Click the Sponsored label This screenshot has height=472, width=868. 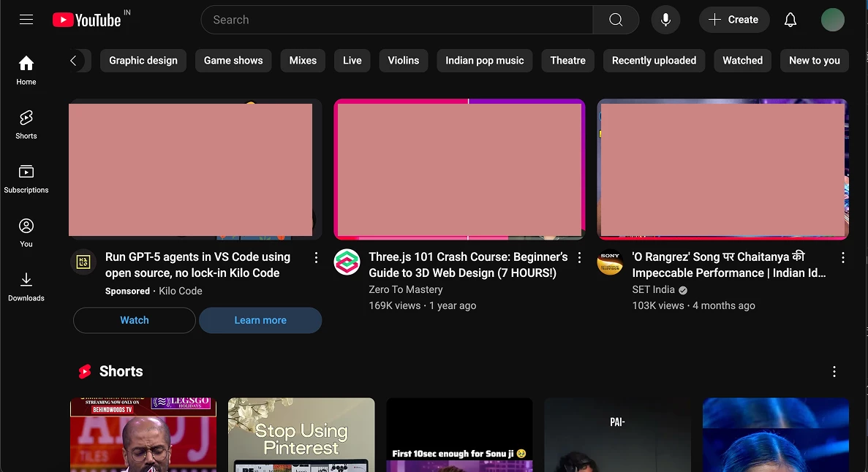click(x=127, y=291)
